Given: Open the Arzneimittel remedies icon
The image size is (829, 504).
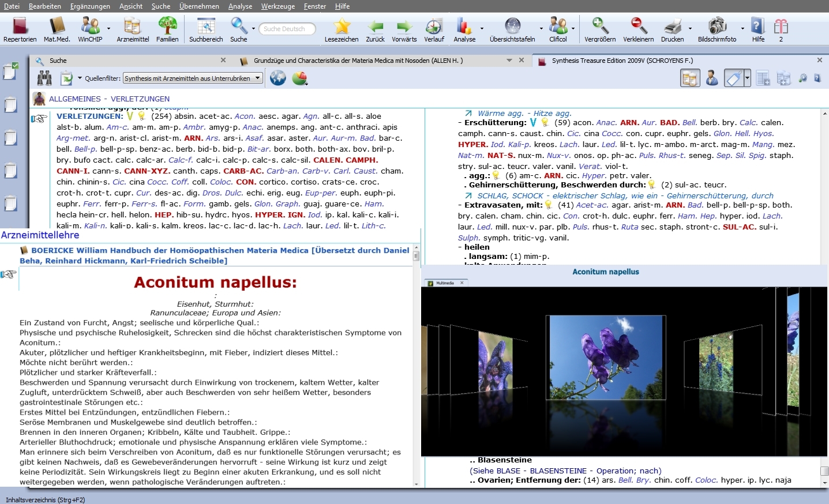Looking at the screenshot, I should 133,29.
